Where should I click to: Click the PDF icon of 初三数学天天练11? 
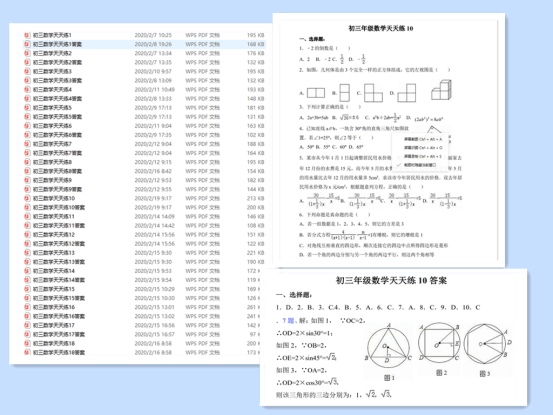27,216
